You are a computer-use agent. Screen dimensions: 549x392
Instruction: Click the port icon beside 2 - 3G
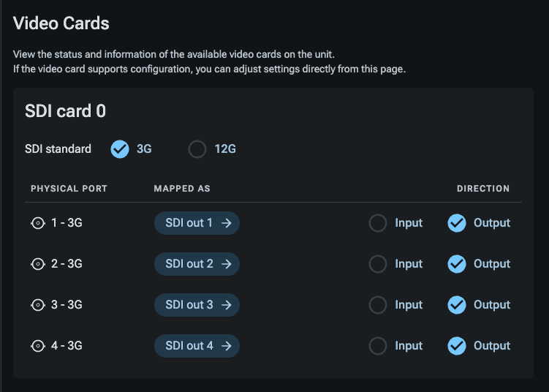coord(38,264)
